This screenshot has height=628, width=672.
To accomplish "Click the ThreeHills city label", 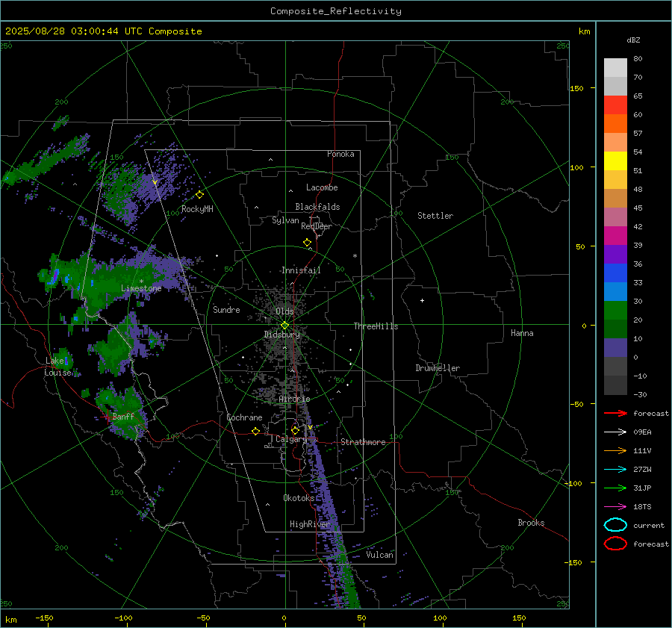I will coord(376,326).
